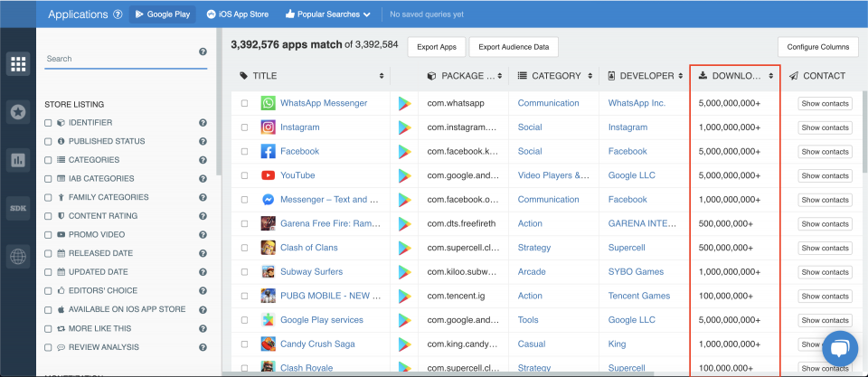Tick the UPDATED DATE filter checkbox
Viewport: 868px width, 377px height.
click(48, 272)
